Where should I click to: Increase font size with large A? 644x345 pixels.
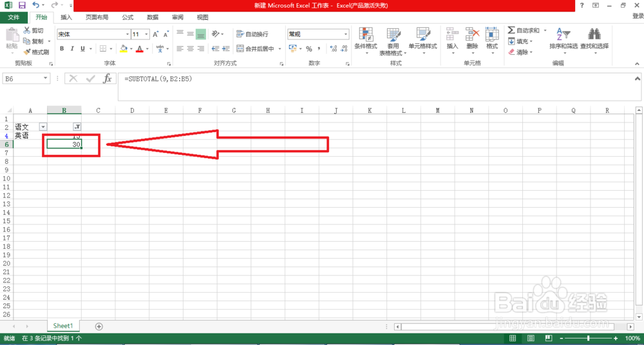[156, 35]
